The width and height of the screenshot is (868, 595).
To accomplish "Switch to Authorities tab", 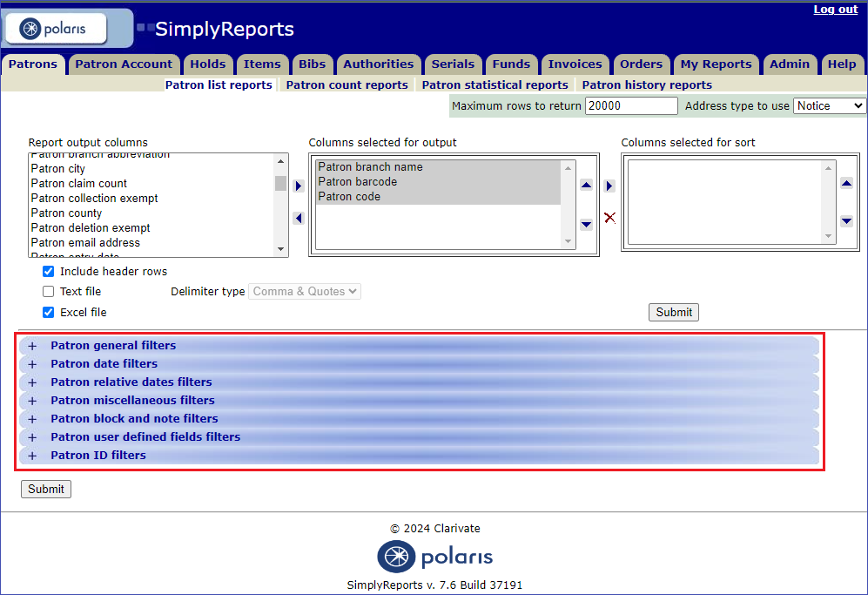I will pyautogui.click(x=378, y=64).
